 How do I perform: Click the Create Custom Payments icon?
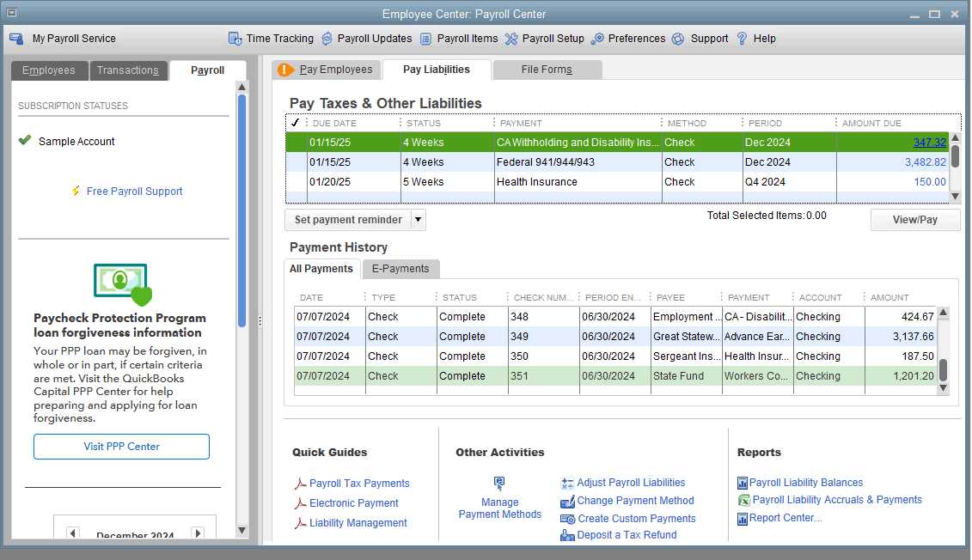click(567, 519)
